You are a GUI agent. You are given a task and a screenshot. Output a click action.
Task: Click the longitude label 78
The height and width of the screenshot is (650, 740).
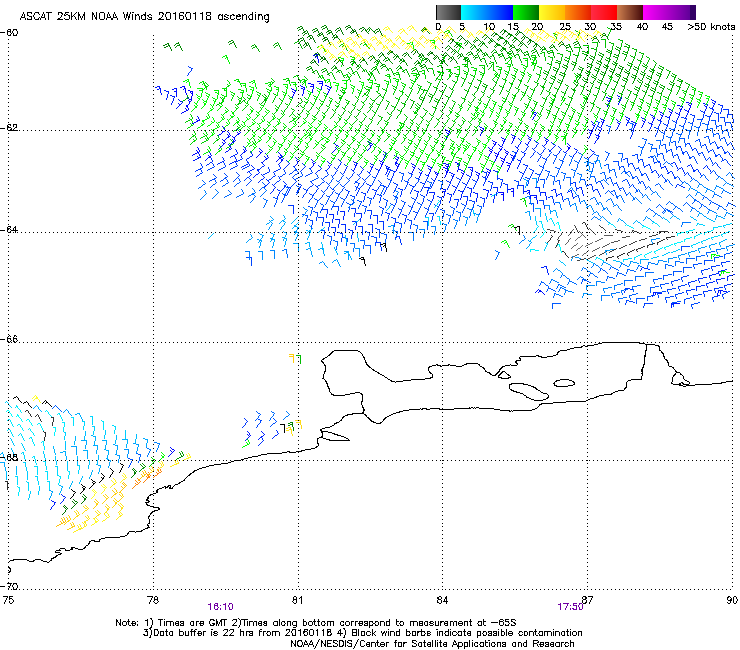(153, 600)
